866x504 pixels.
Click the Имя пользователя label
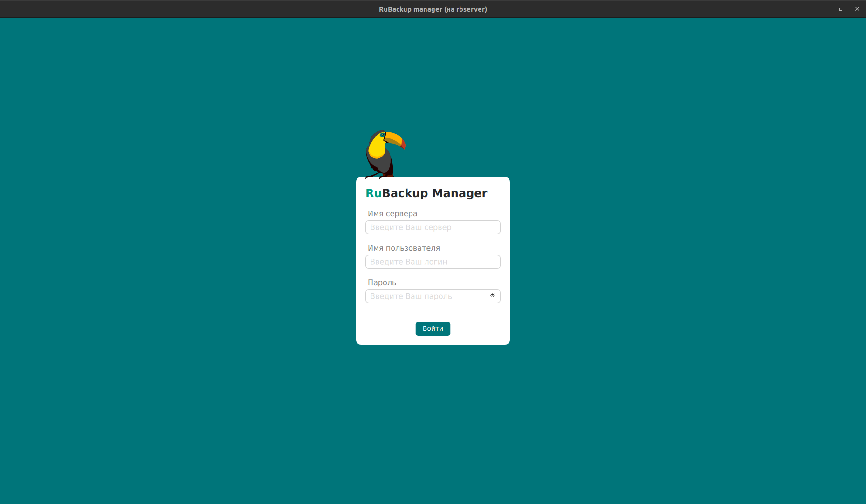[404, 248]
